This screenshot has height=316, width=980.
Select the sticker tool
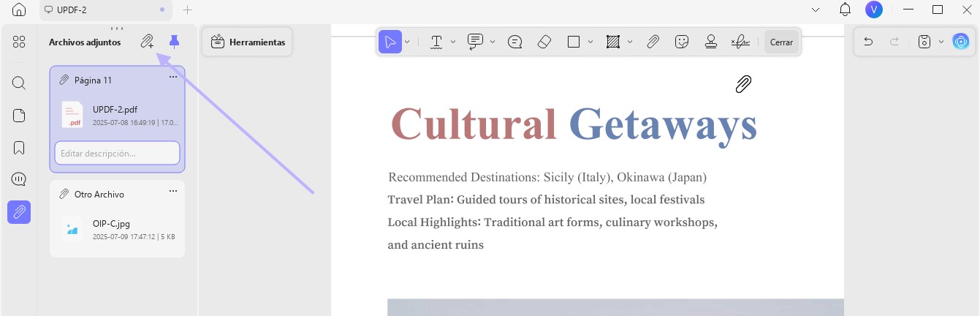[x=682, y=42]
